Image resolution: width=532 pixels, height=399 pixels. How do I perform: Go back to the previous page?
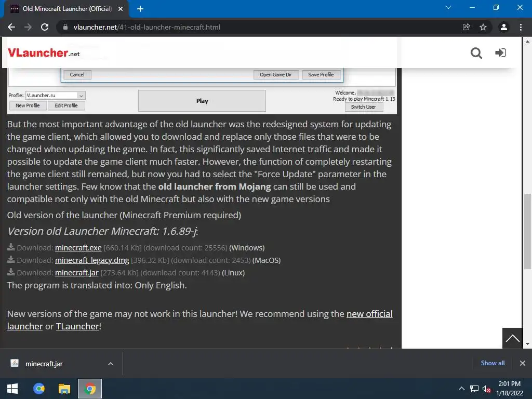click(x=11, y=27)
